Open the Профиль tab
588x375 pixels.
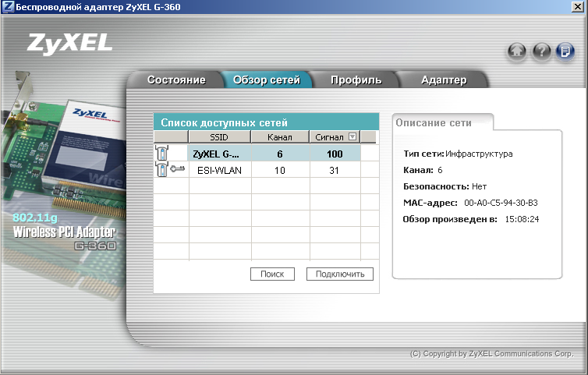(x=356, y=80)
